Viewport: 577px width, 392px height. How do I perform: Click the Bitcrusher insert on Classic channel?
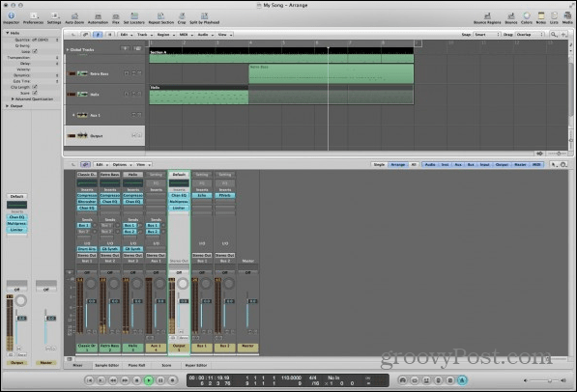[x=87, y=202]
